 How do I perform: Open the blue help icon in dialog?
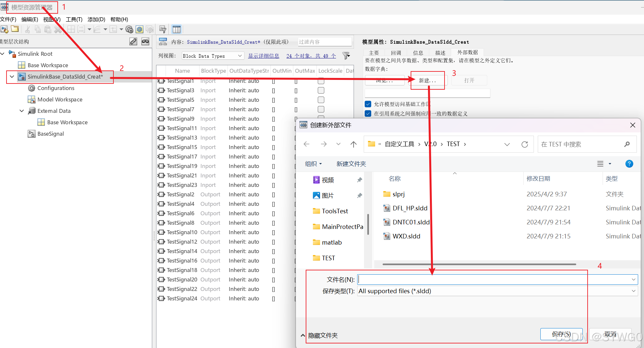coord(629,164)
